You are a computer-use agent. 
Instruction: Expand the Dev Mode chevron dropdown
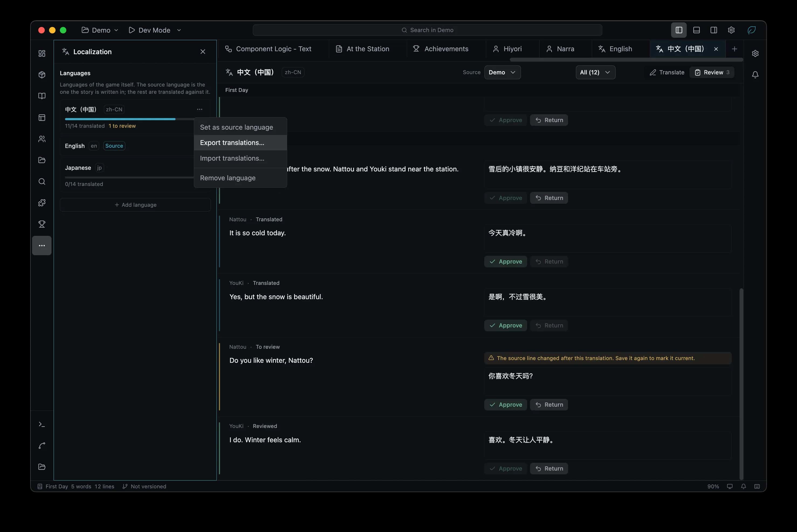tap(179, 30)
